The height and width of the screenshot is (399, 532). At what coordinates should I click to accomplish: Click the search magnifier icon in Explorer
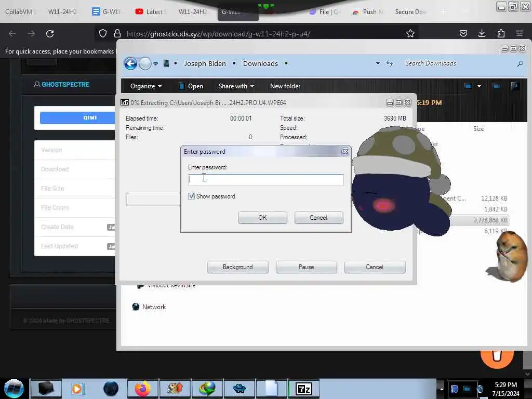(x=520, y=63)
